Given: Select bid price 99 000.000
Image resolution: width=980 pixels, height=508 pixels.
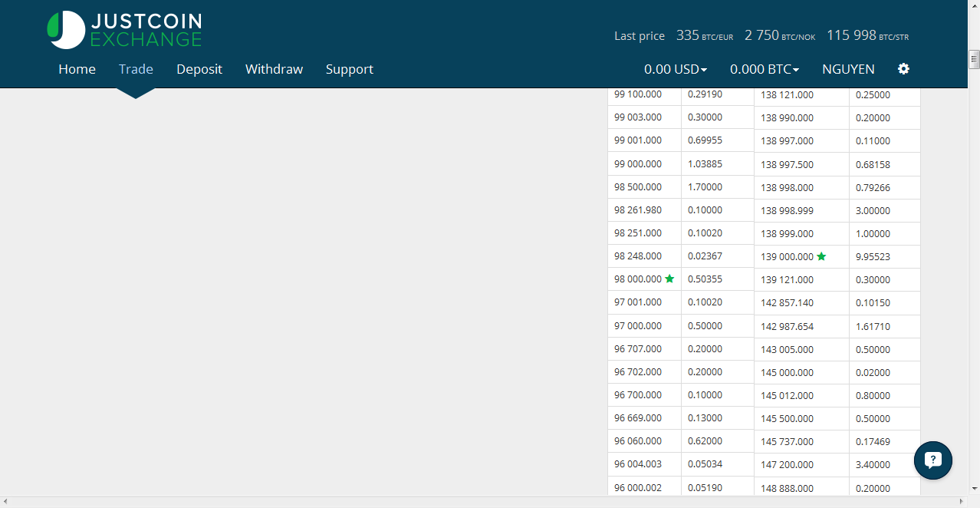Looking at the screenshot, I should [638, 163].
